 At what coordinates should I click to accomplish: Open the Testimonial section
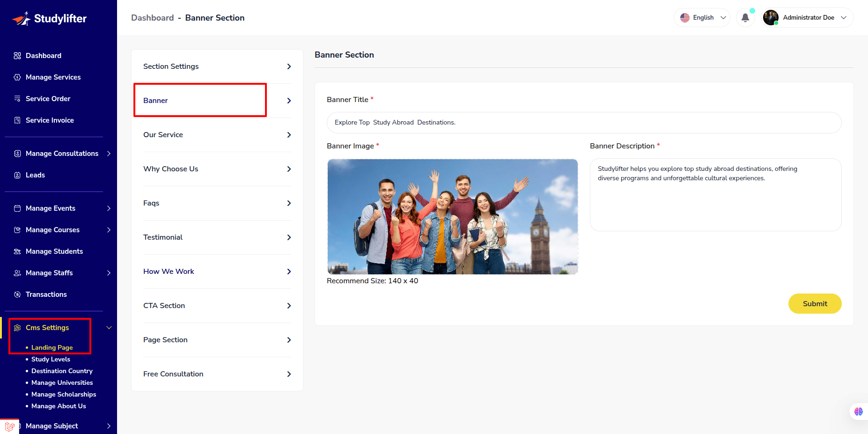coord(217,237)
